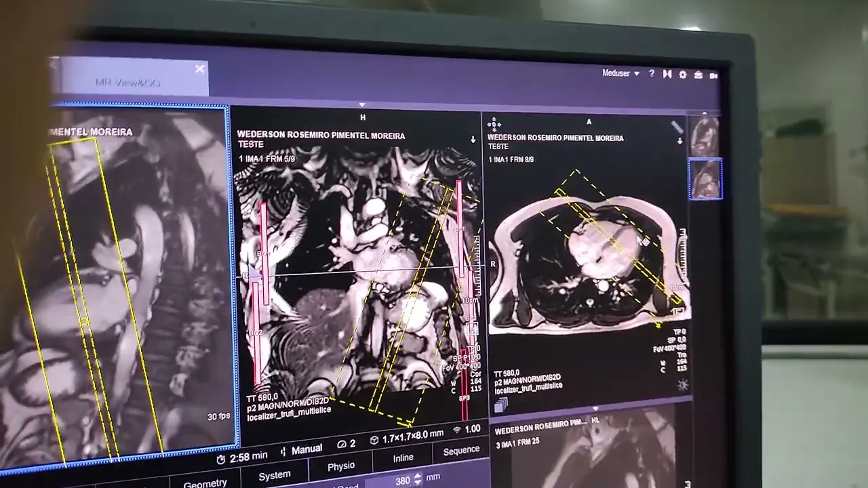Click the video camera icon in top bar
Viewport: 868px width, 488px height.
pyautogui.click(x=713, y=76)
